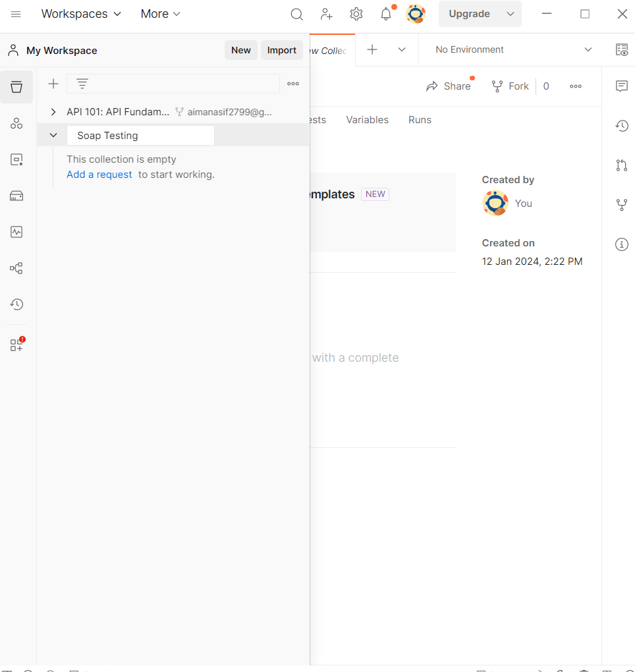Click the Import button
635x672 pixels.
coord(281,50)
